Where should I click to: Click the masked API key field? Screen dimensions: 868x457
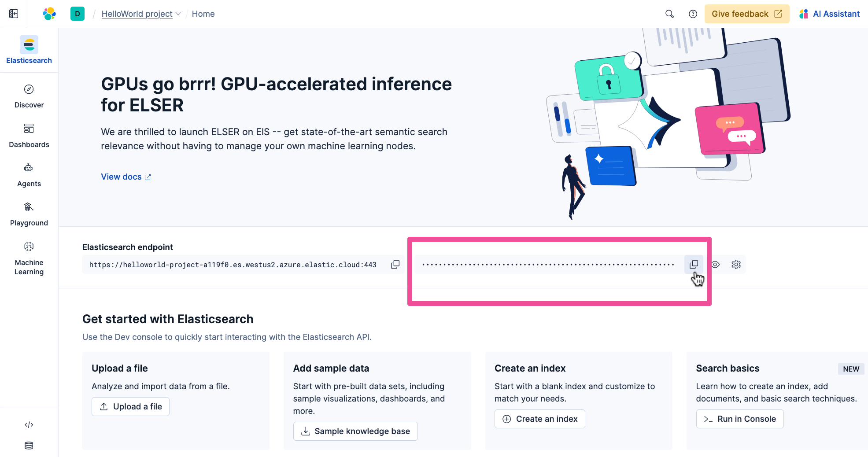(x=548, y=264)
